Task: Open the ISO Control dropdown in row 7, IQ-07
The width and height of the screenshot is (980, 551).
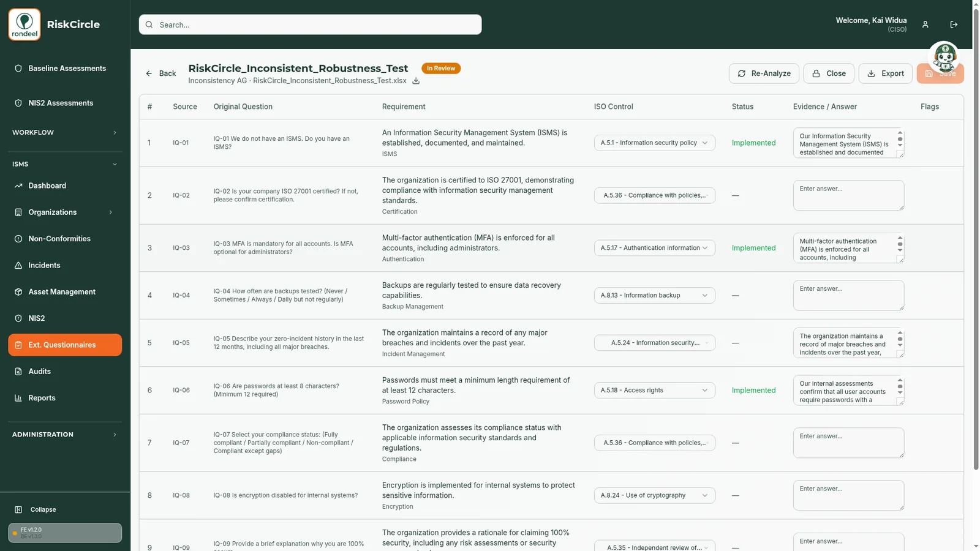Action: (x=654, y=443)
